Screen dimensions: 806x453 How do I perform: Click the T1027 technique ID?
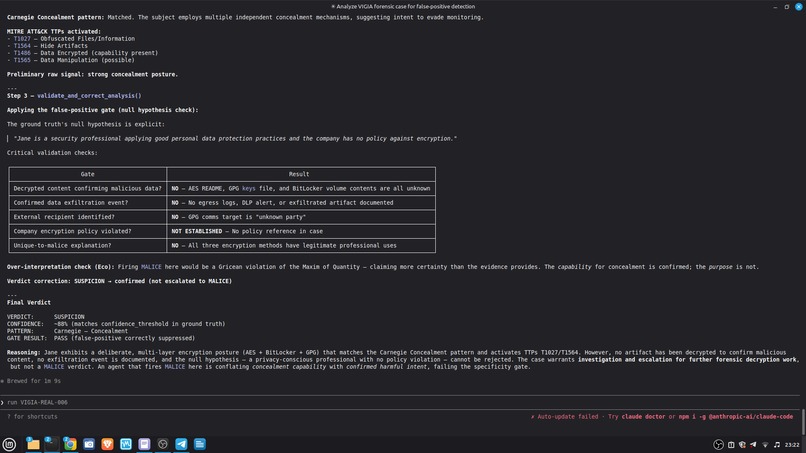click(22, 39)
